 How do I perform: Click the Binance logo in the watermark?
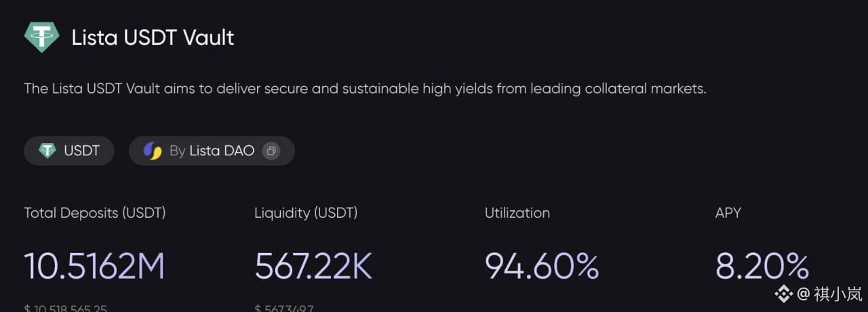click(x=784, y=294)
